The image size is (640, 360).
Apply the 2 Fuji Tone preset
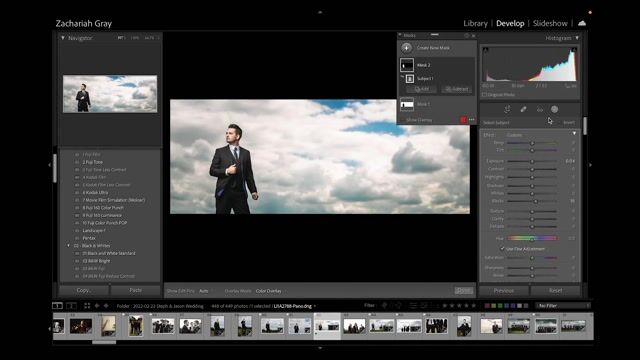(x=93, y=162)
